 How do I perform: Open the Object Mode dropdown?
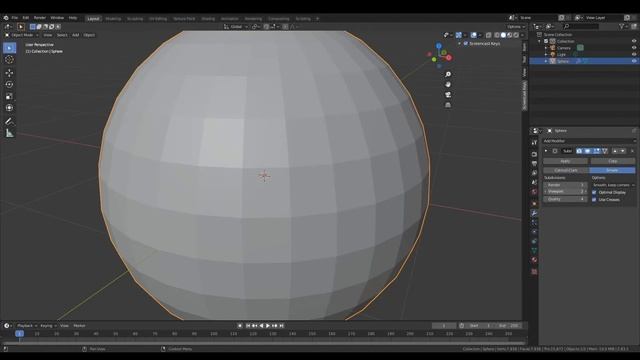[x=21, y=35]
